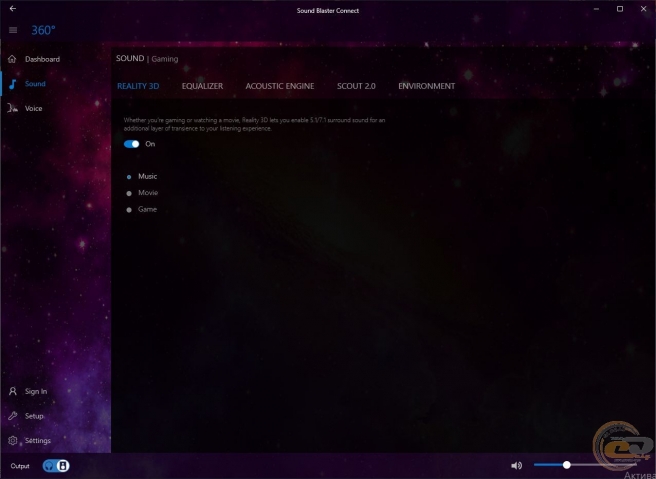Screen dimensions: 656x479
Task: Switch to the Scout 2.0 tab
Action: (x=356, y=86)
